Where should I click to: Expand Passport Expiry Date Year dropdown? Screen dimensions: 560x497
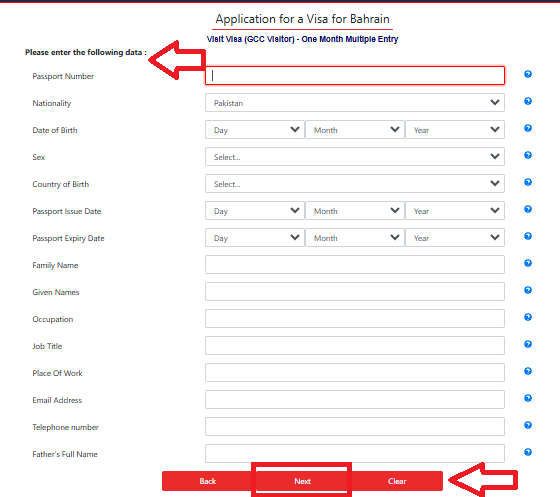(455, 238)
